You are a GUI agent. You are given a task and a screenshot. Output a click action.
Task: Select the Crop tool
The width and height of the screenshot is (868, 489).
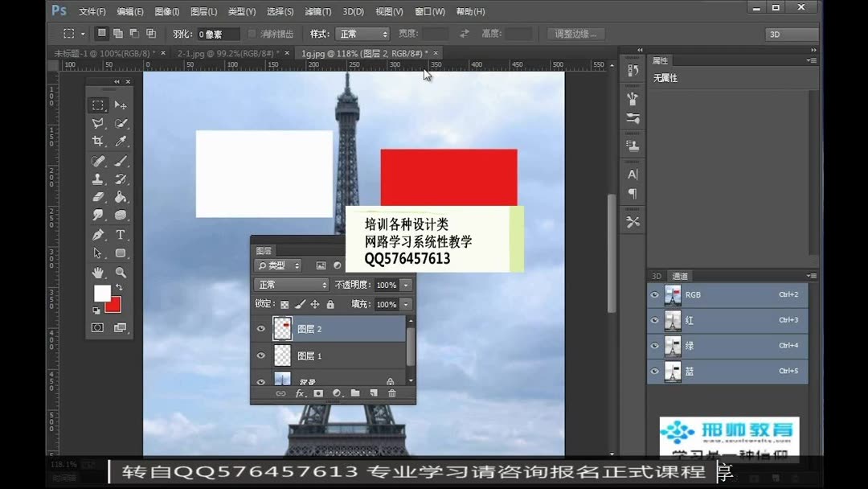tap(98, 142)
